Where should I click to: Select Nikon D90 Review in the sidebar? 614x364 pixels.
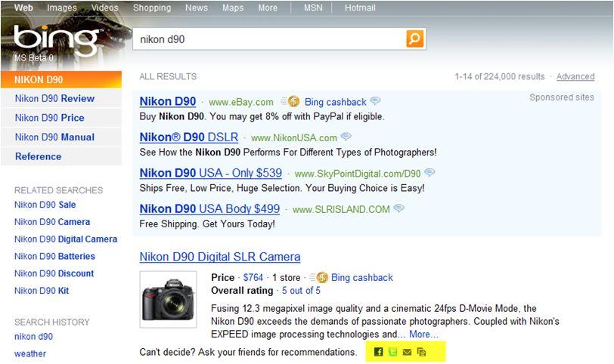point(54,98)
